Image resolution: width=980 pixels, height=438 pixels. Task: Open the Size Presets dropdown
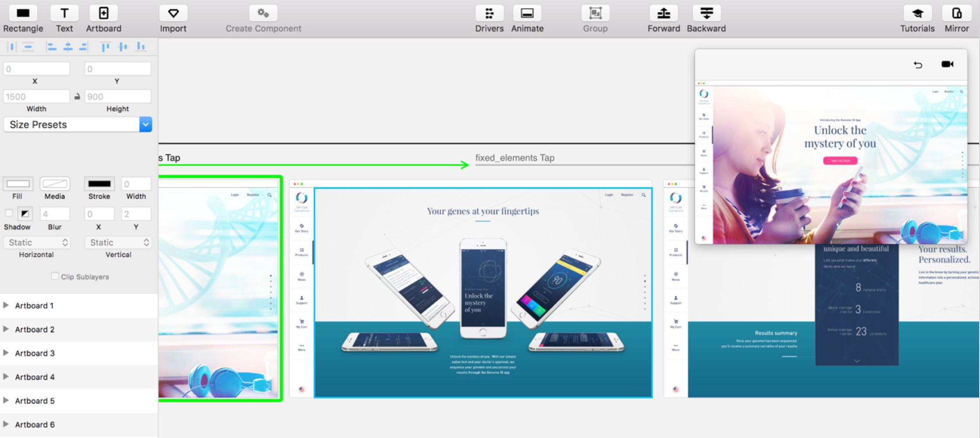pyautogui.click(x=146, y=124)
